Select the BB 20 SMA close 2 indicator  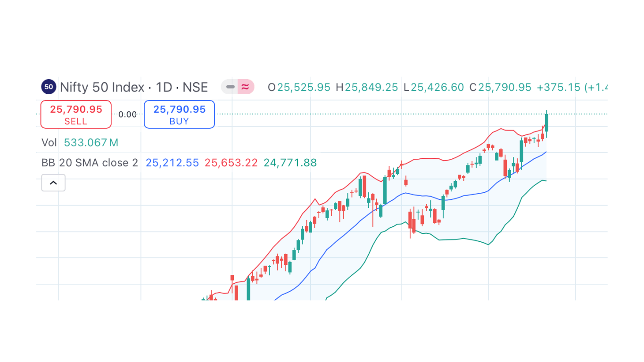(x=90, y=163)
